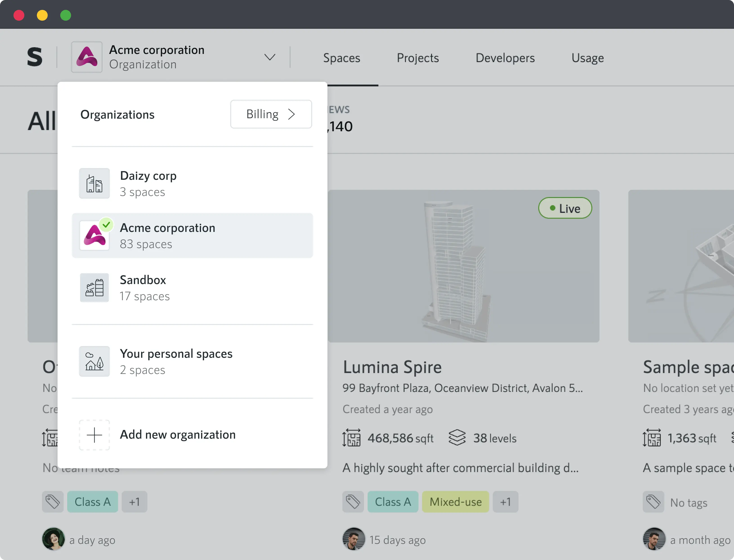Viewport: 734px width, 560px height.
Task: Open Your personal spaces
Action: coord(192,361)
